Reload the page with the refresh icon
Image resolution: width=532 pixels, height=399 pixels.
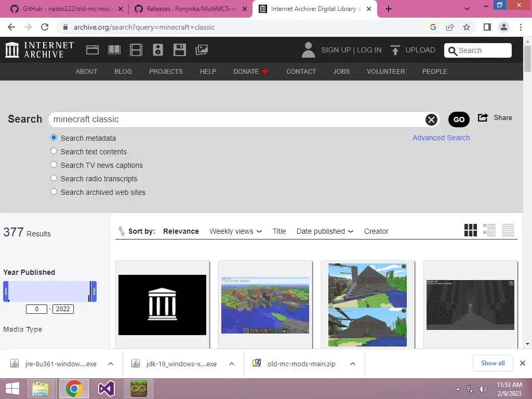tap(45, 27)
